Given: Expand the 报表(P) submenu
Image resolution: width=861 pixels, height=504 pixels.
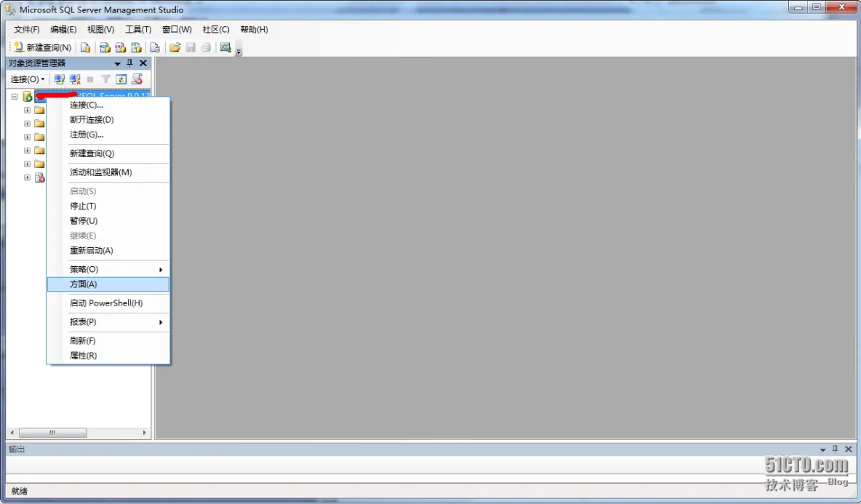Looking at the screenshot, I should pyautogui.click(x=108, y=322).
